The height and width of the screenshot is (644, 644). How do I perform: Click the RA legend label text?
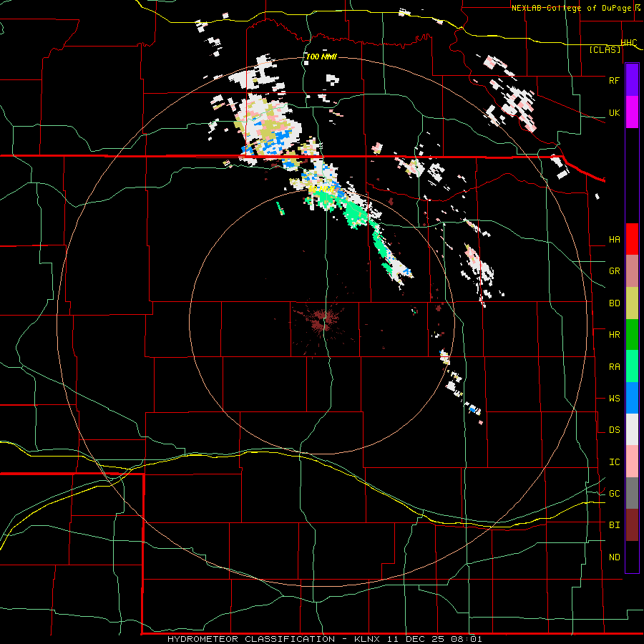(x=614, y=367)
